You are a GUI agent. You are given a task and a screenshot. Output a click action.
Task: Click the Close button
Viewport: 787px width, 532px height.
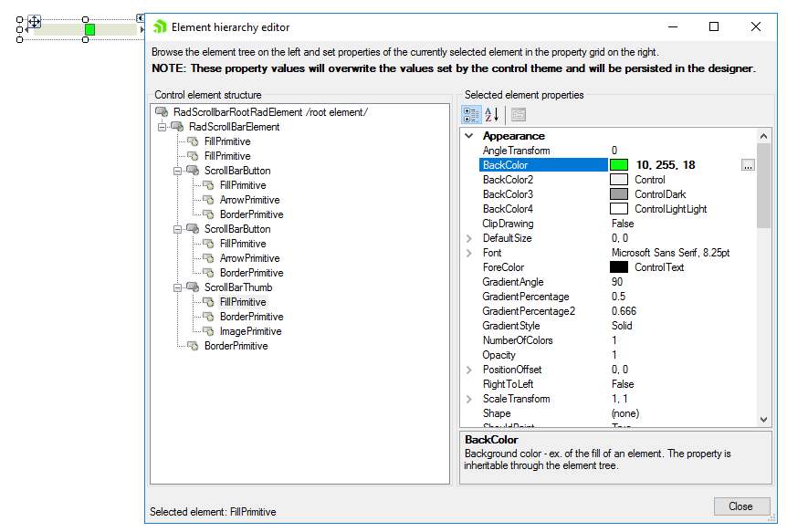point(741,506)
